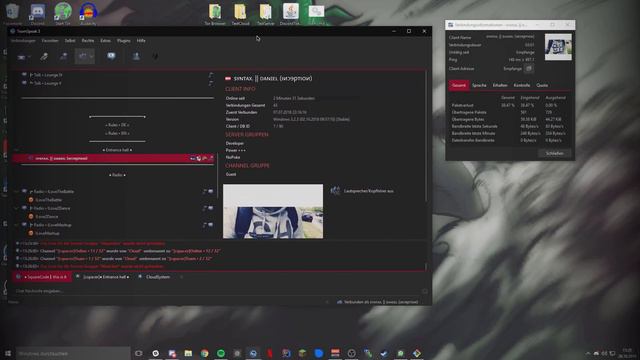Click the third toolbar icon with the person and arrow
Screen dimensions: 640x360
pyautogui.click(x=63, y=56)
